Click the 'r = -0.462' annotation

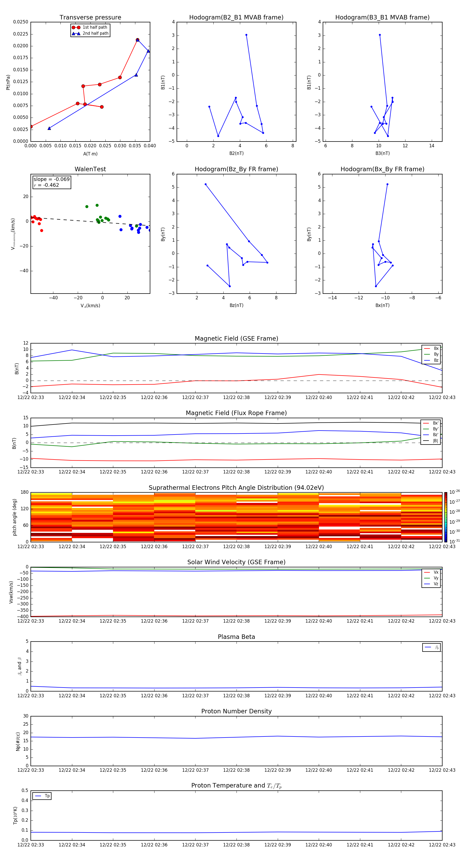click(x=47, y=185)
